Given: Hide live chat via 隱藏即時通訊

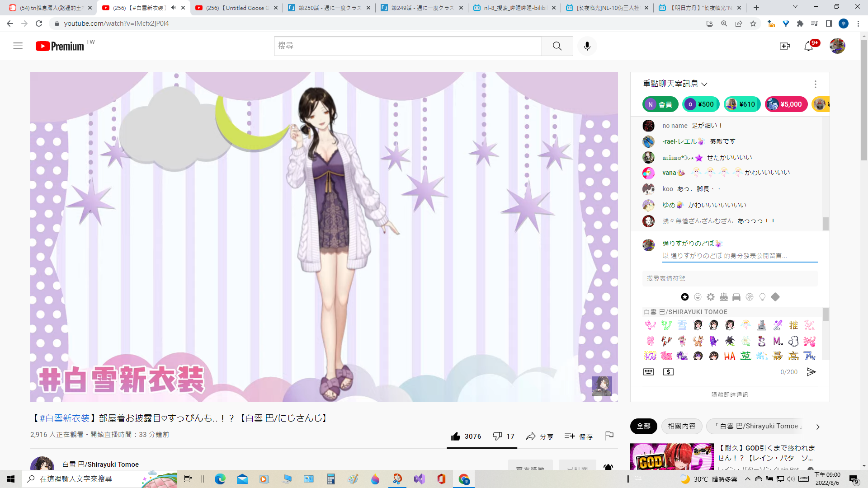Looking at the screenshot, I should tap(730, 395).
